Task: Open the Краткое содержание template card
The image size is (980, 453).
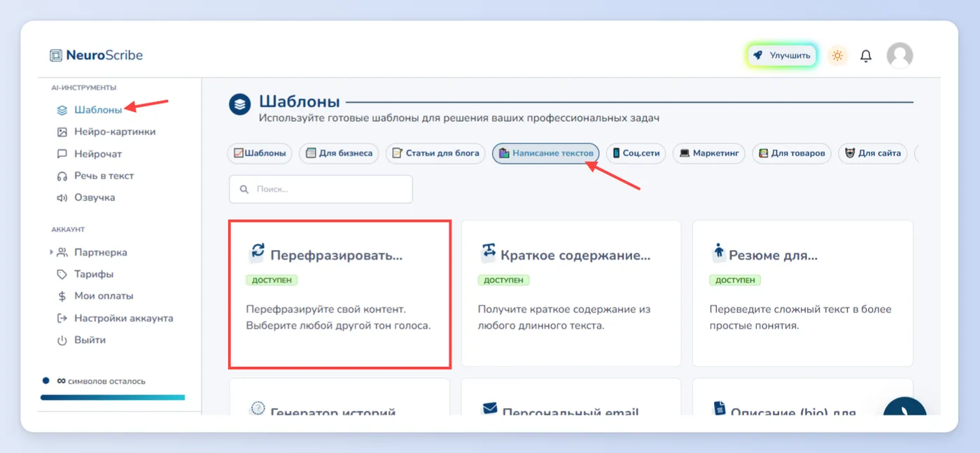Action: pos(571,293)
